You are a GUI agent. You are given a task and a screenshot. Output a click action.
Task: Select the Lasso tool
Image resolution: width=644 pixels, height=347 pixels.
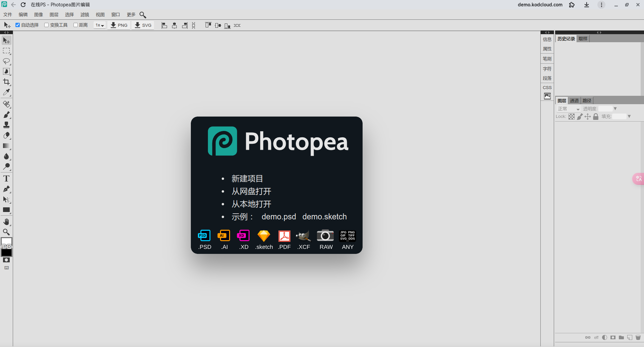click(x=6, y=61)
